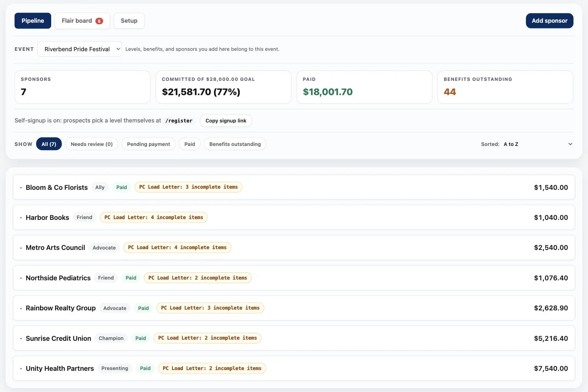Screen dimensions: 588x392
Task: Click the $7,540.00 amount
Action: point(551,369)
